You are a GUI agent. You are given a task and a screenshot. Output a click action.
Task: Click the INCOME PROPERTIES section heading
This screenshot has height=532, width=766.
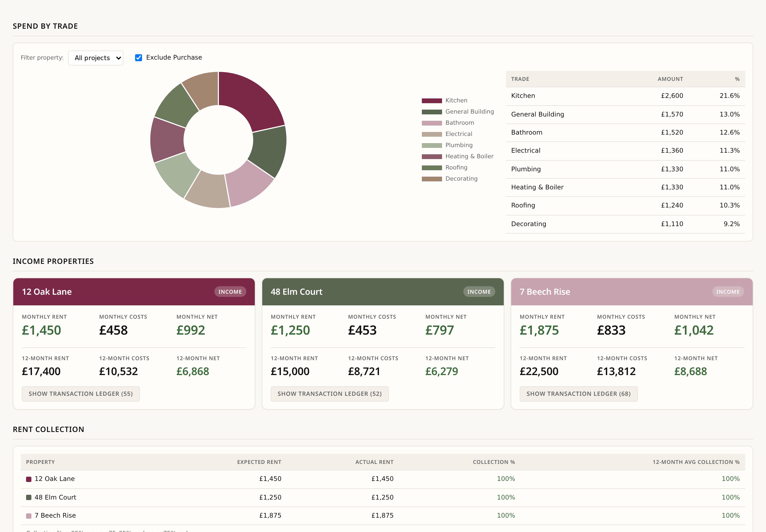(x=53, y=261)
